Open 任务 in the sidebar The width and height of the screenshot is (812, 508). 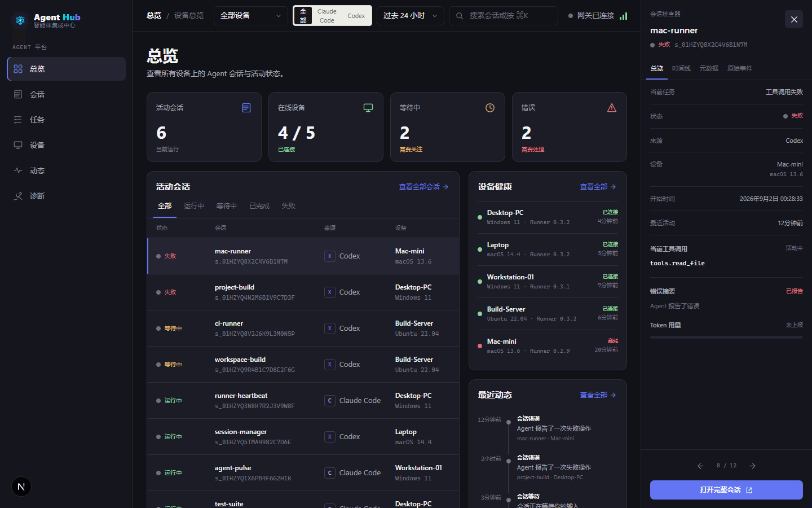(67, 120)
